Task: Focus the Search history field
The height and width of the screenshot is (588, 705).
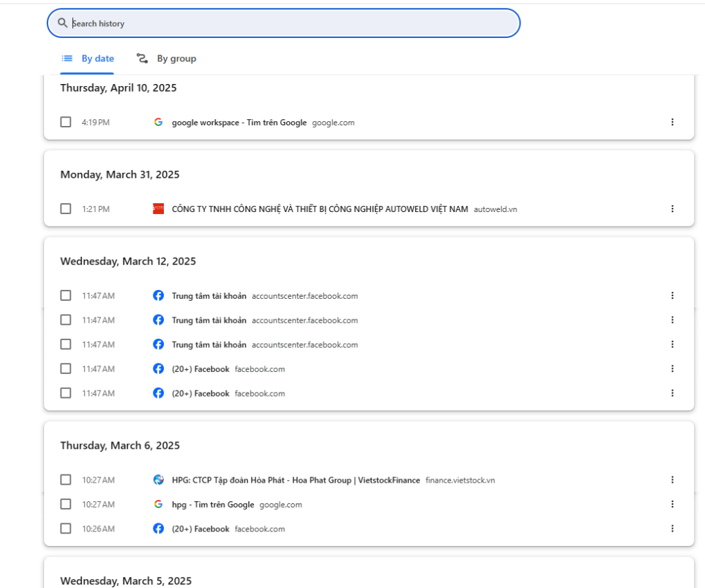Action: click(284, 23)
